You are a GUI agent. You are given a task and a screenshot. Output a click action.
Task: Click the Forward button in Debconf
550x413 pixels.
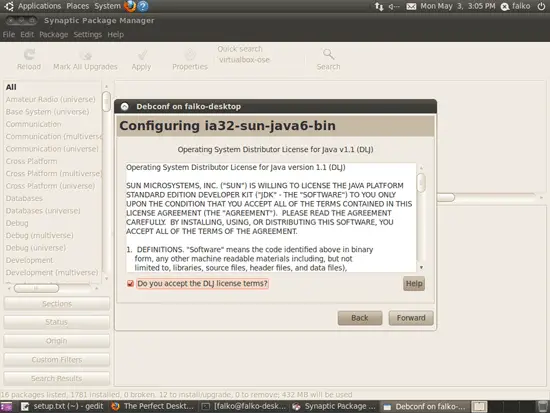(x=411, y=318)
